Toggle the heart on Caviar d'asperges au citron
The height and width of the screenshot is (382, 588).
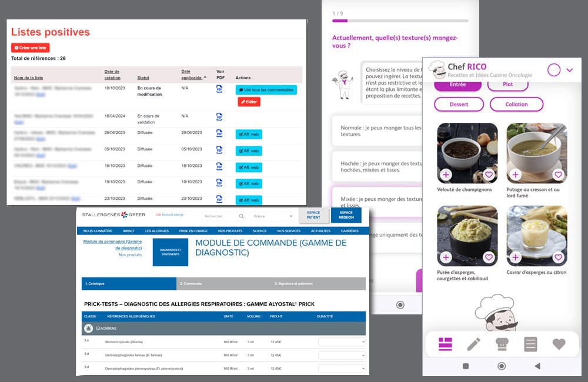(559, 257)
